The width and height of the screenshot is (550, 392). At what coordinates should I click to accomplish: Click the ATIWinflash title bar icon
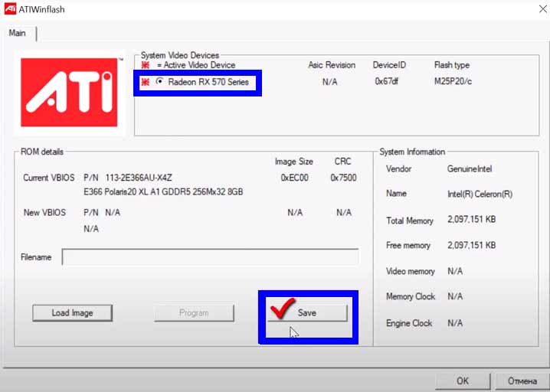[10, 8]
